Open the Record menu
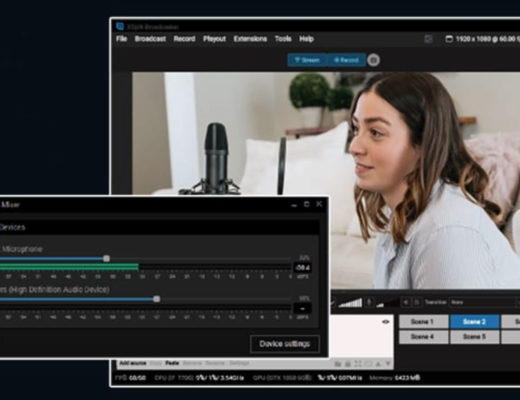Image resolution: width=520 pixels, height=400 pixels. [x=184, y=39]
